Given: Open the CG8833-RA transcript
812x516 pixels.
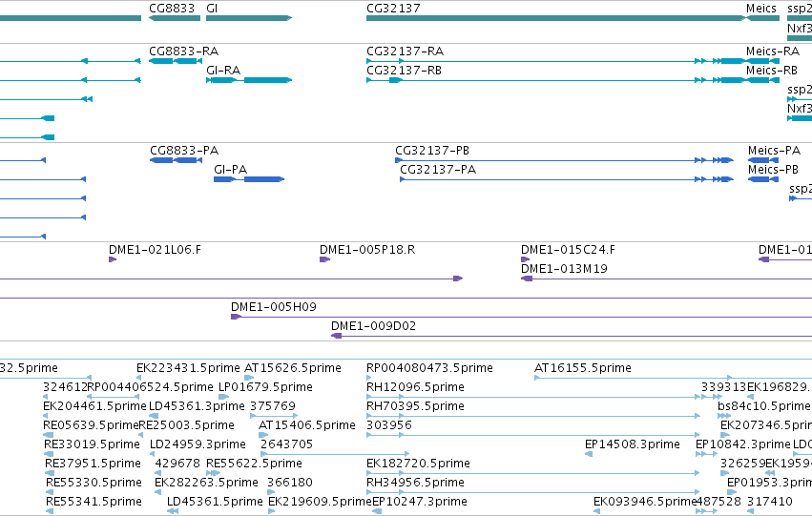Looking at the screenshot, I should (x=183, y=52).
